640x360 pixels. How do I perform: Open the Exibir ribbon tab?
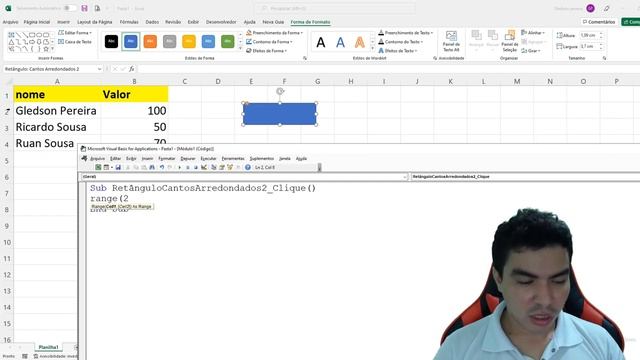coord(193,22)
